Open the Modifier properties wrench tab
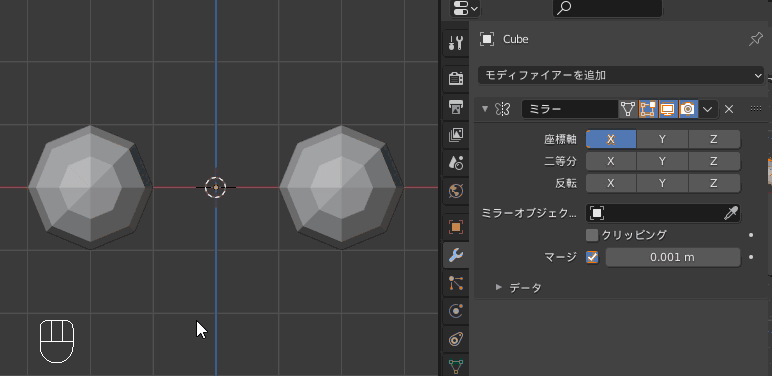The width and height of the screenshot is (772, 376). [456, 255]
